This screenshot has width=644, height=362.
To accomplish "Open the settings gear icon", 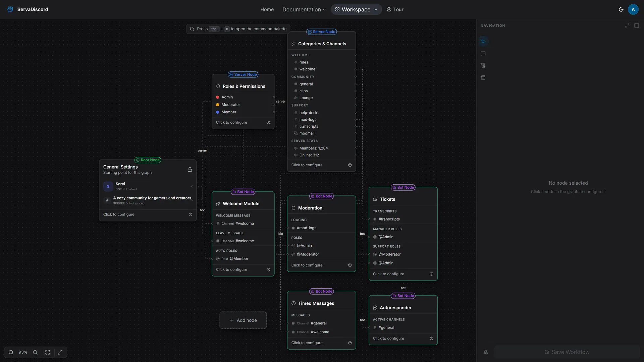I will (486, 352).
